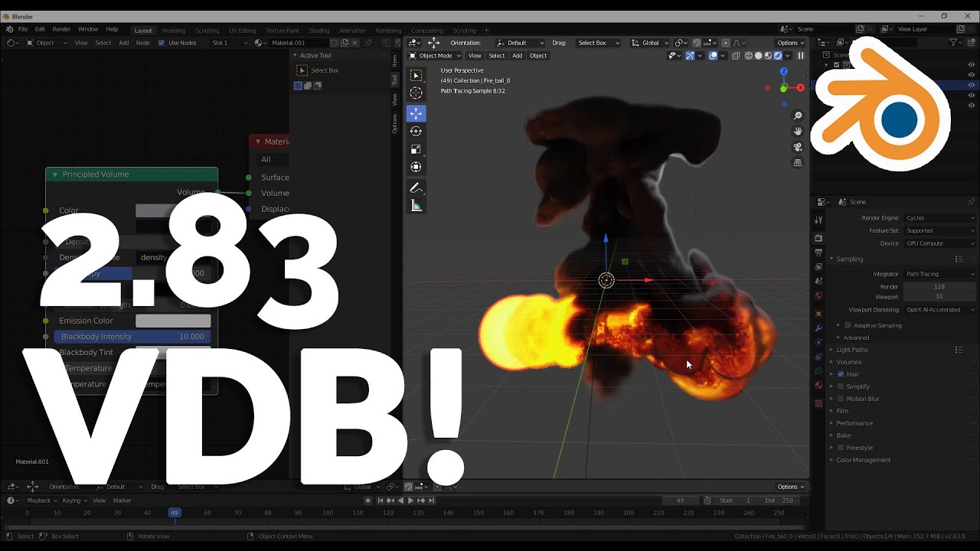Pause the viewport render preview
The height and width of the screenshot is (551, 980).
pyautogui.click(x=801, y=55)
